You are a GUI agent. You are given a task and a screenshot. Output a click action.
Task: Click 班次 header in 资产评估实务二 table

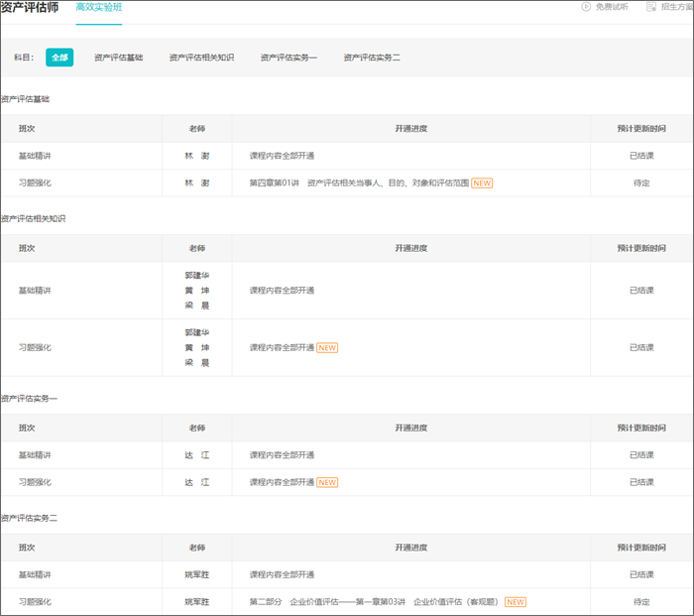pos(27,548)
